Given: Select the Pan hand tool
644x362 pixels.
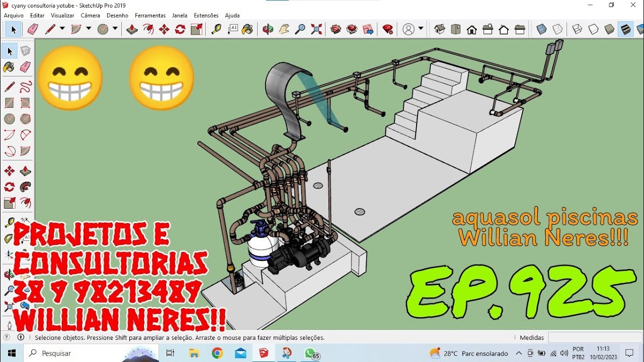Looking at the screenshot, I should coord(284,29).
